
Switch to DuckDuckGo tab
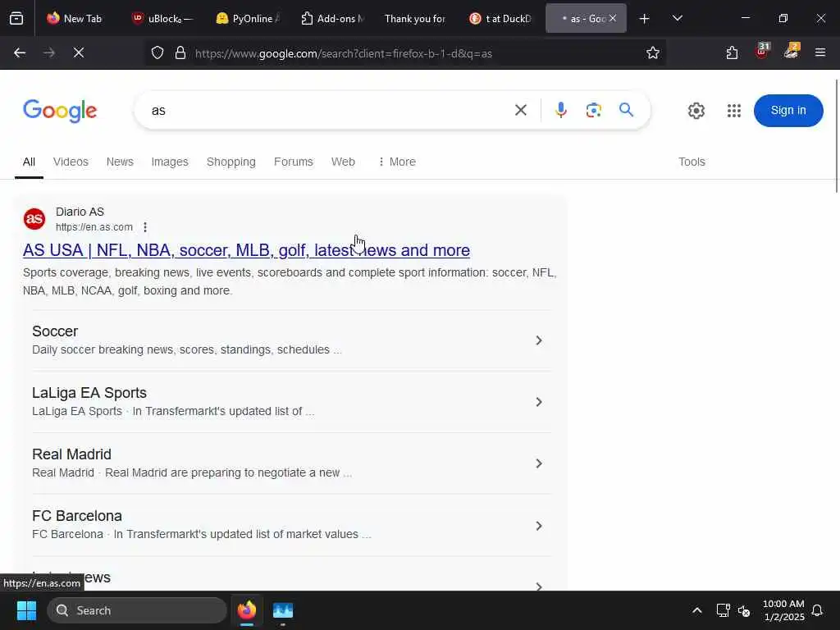click(501, 19)
